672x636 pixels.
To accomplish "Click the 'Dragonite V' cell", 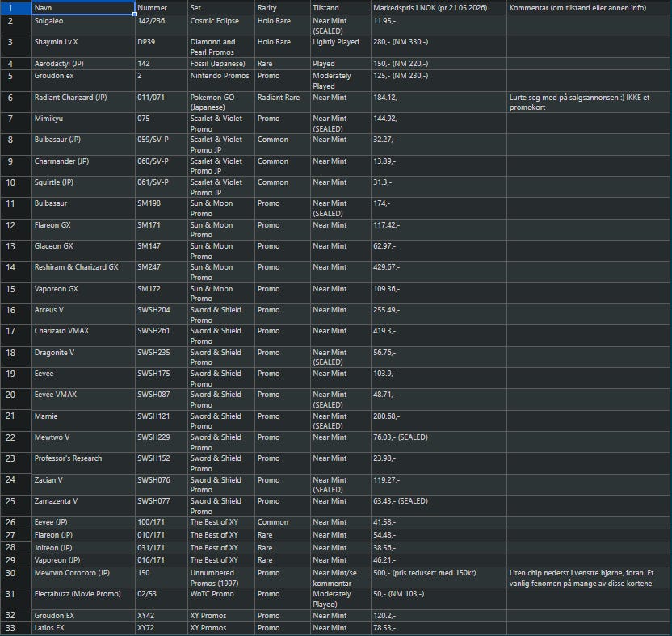I will pos(83,358).
